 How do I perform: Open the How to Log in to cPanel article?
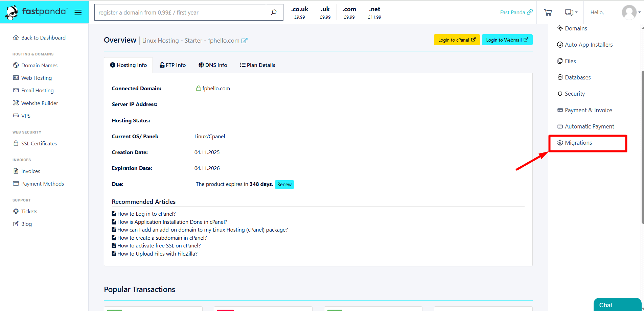(146, 214)
